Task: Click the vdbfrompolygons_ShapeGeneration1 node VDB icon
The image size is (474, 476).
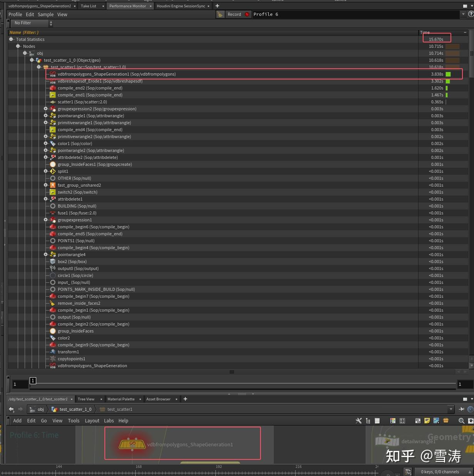Action: (x=53, y=74)
